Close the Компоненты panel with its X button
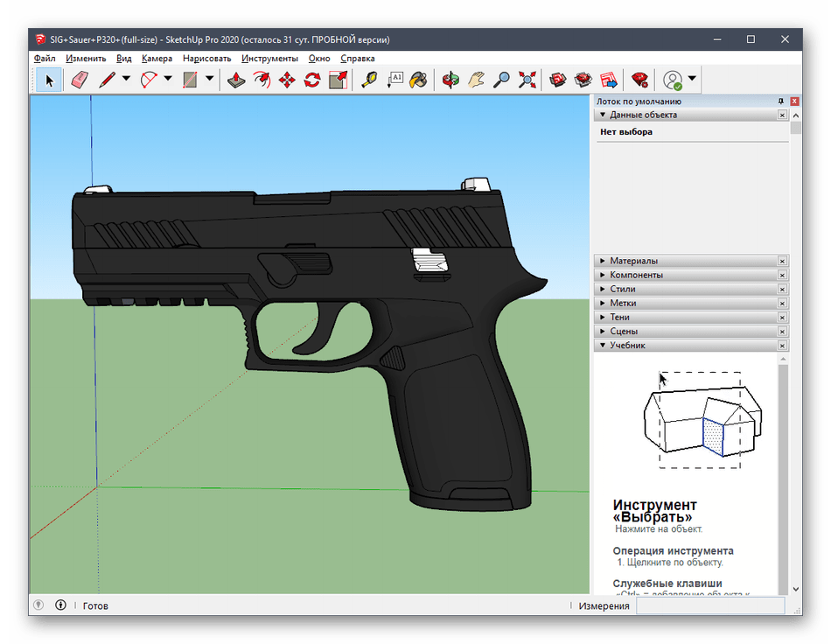 pos(782,275)
